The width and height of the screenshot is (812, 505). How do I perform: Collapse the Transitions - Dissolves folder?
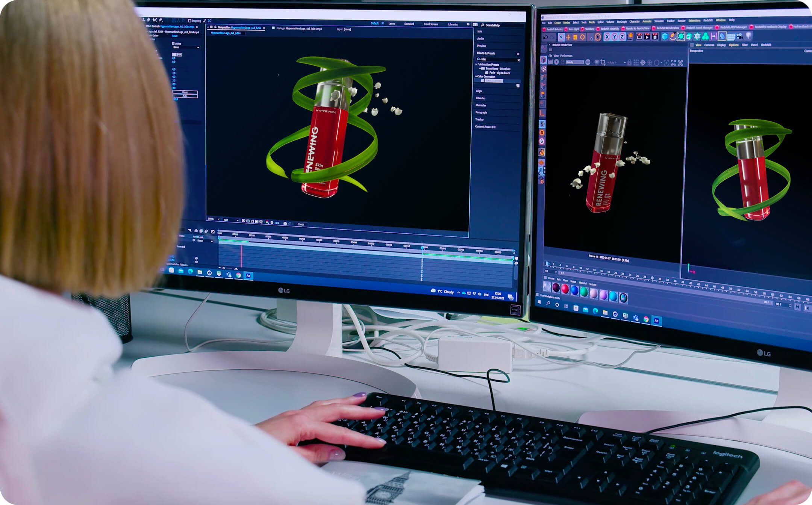pos(480,69)
